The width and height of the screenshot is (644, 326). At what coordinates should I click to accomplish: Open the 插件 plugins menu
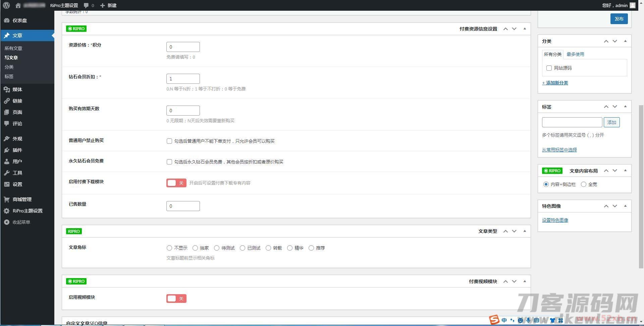coord(17,150)
